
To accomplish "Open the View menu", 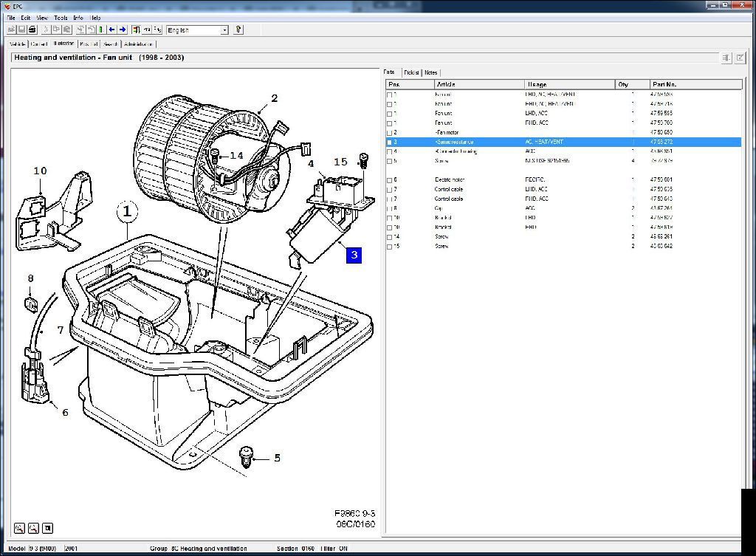I will 42,17.
